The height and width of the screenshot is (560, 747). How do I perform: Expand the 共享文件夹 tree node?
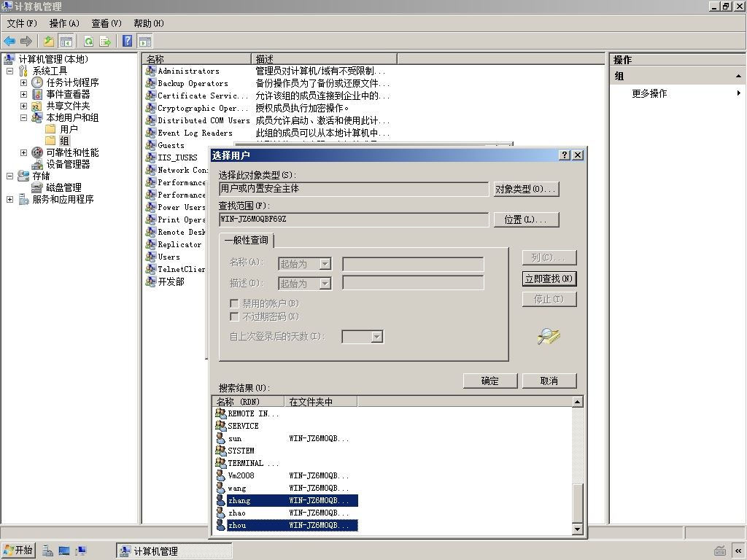(23, 106)
